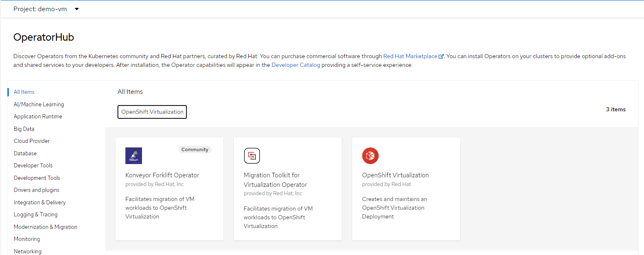This screenshot has height=255, width=644.
Task: Filter by Developer Tools category
Action: (x=33, y=166)
